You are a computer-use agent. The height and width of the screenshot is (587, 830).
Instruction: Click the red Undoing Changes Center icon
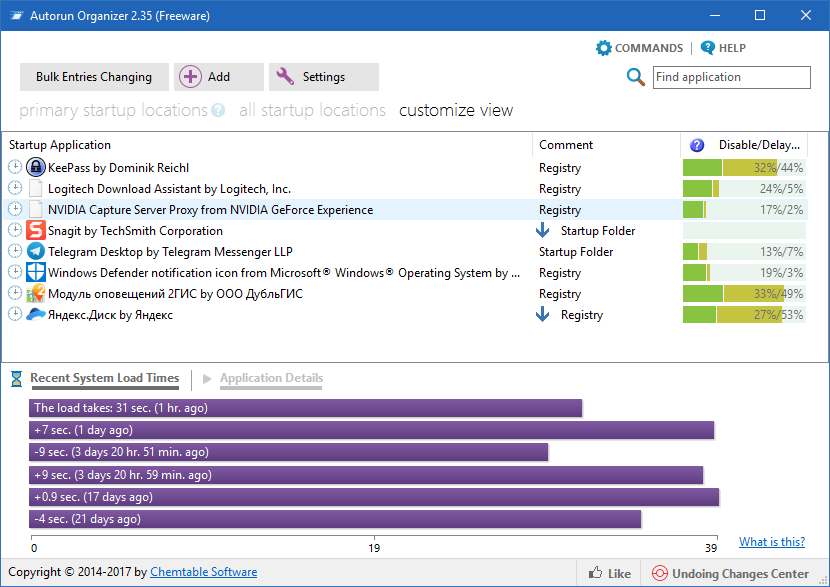660,573
